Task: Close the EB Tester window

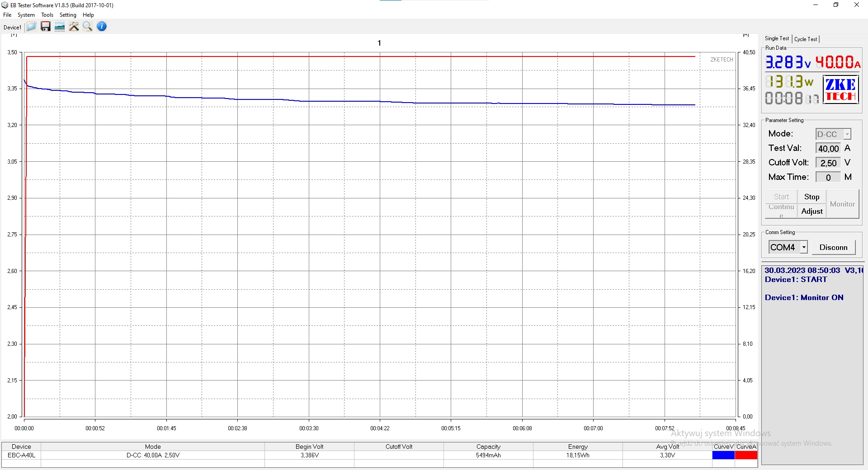Action: [x=857, y=5]
